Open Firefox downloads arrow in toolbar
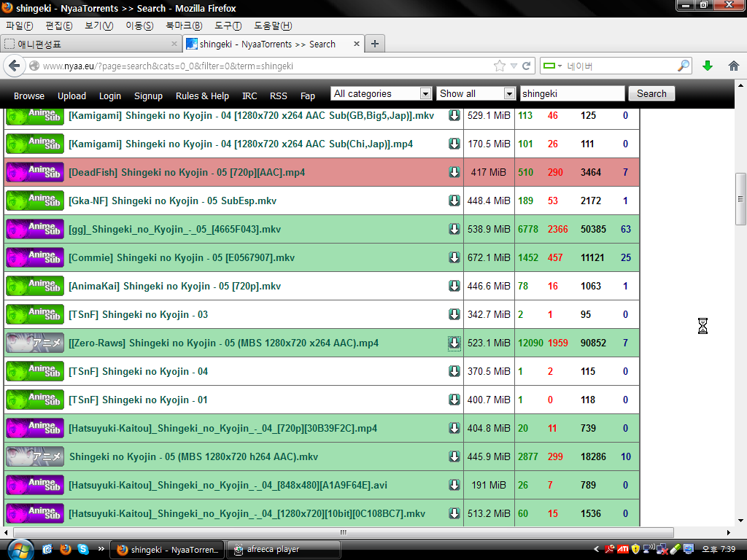This screenshot has height=560, width=747. 707,66
